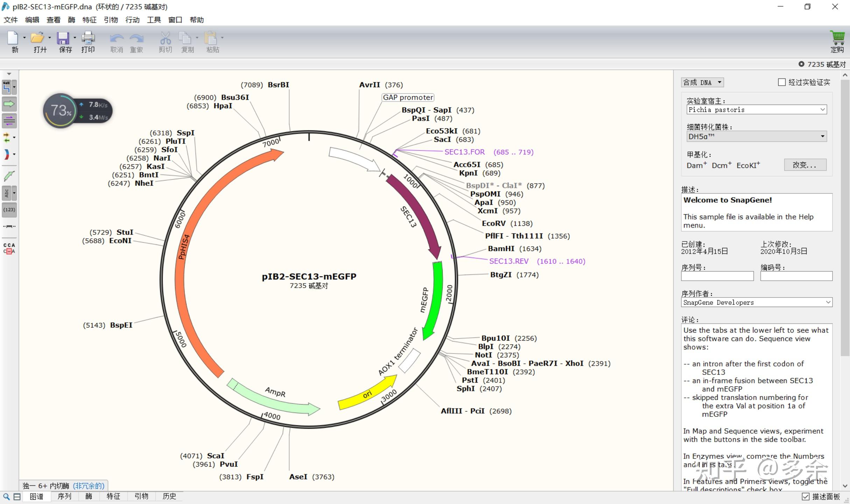Toggle the description panel checkbox
The height and width of the screenshot is (504, 850).
(806, 497)
